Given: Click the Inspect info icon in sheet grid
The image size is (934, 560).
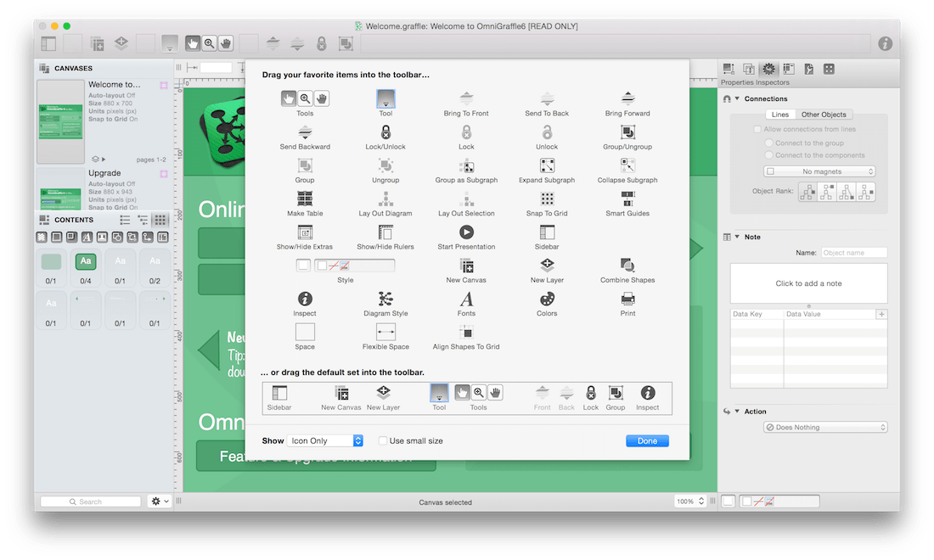Looking at the screenshot, I should click(304, 298).
